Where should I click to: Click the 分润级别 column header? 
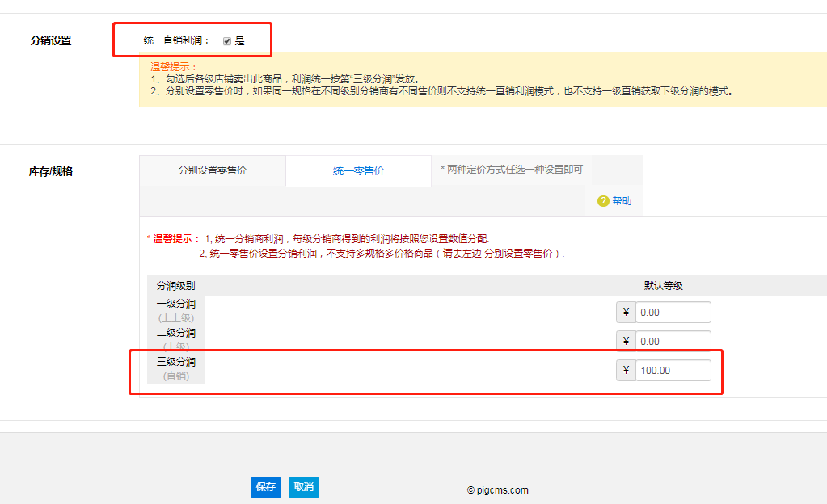point(176,286)
